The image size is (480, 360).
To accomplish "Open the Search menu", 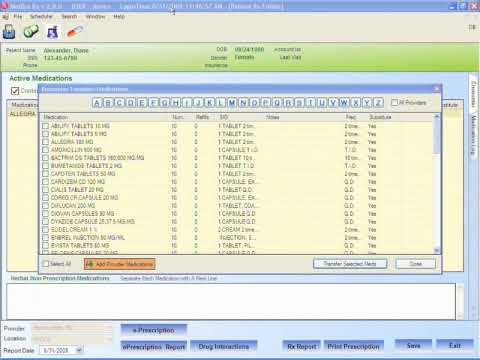I will tap(69, 16).
